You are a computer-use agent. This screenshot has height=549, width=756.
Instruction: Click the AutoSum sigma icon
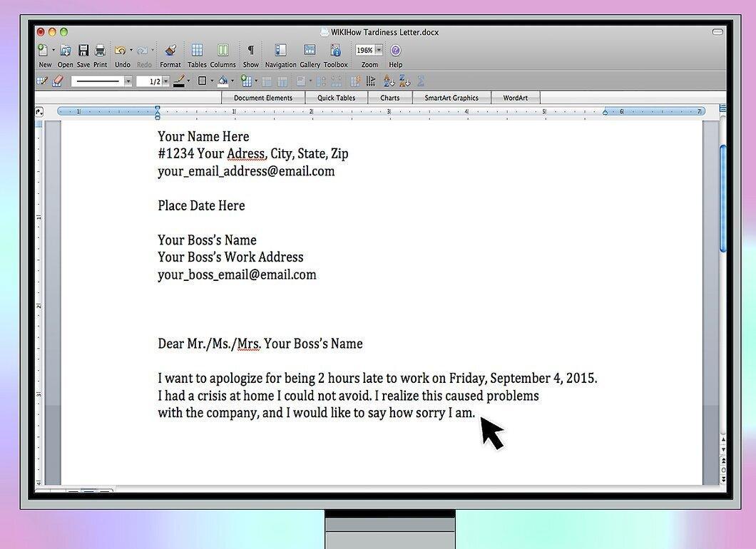point(421,81)
